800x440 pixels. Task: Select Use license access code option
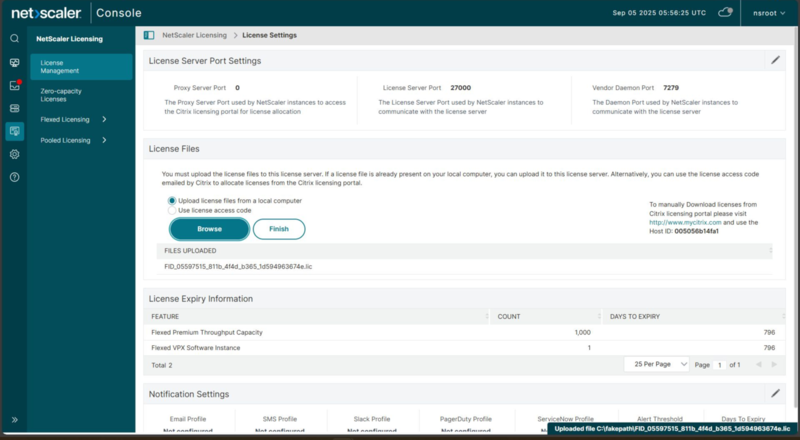(x=172, y=210)
